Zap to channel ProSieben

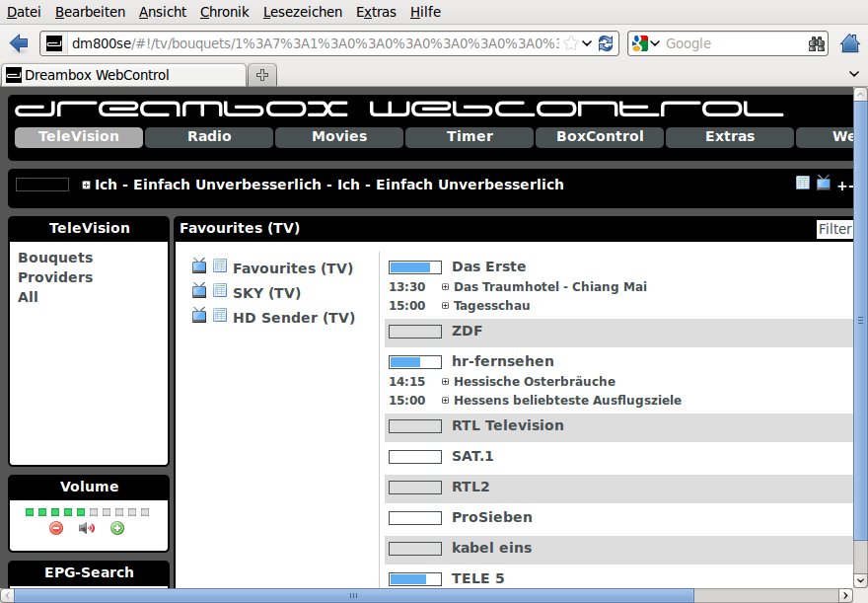[x=492, y=517]
